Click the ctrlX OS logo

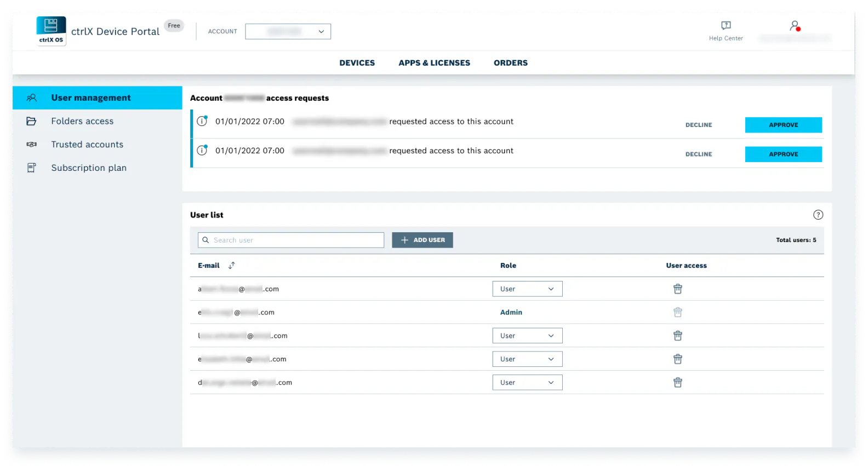point(52,31)
